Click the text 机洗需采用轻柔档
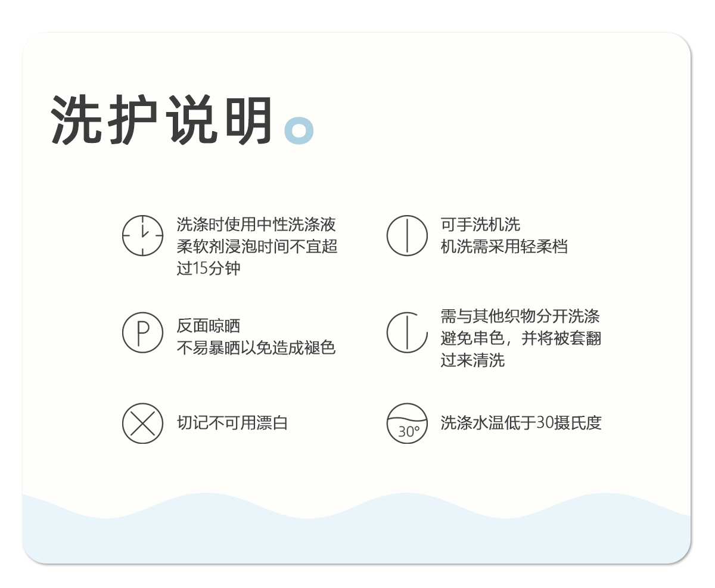 504,246
